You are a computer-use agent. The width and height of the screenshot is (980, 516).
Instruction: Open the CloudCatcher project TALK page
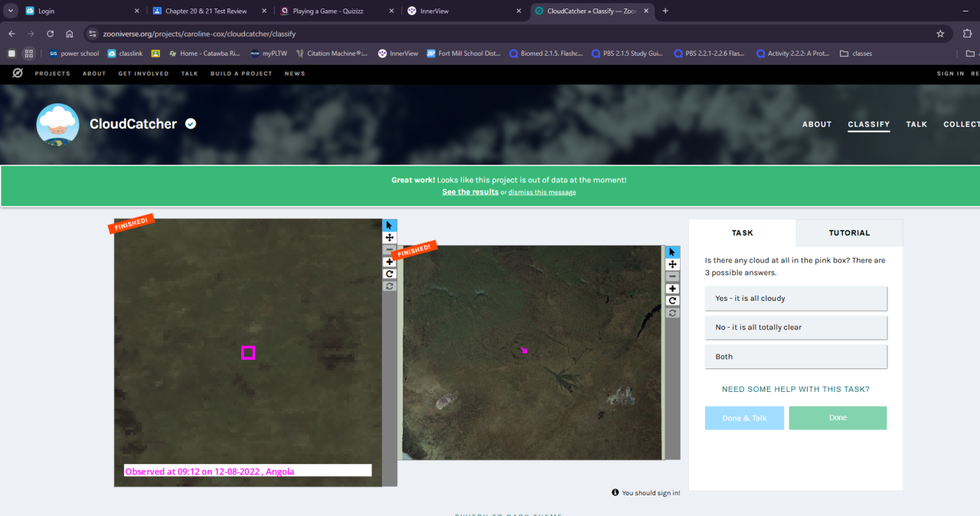click(916, 124)
